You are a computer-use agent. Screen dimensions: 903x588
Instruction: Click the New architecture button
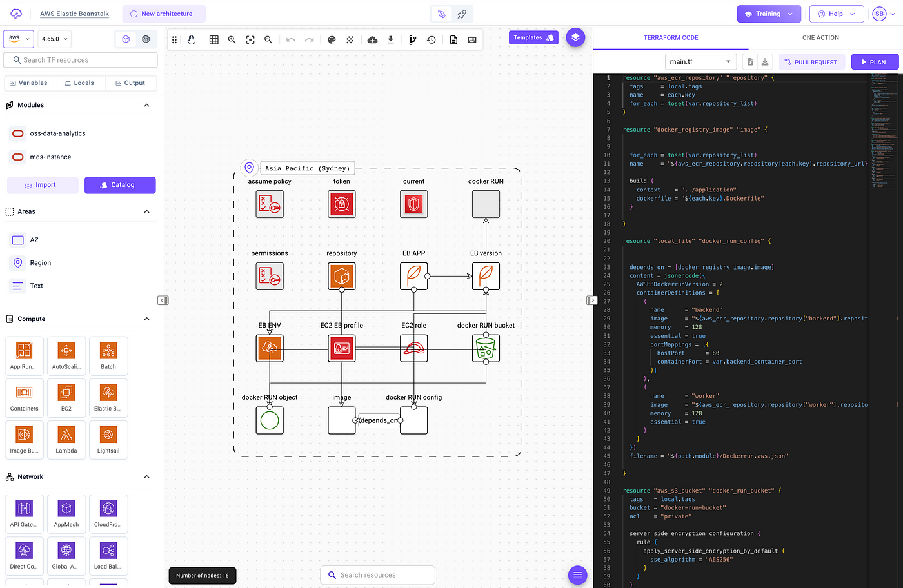[x=164, y=14]
